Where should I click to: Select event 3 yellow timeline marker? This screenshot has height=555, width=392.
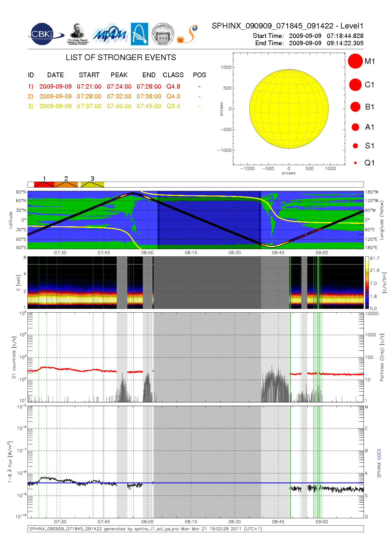(92, 184)
